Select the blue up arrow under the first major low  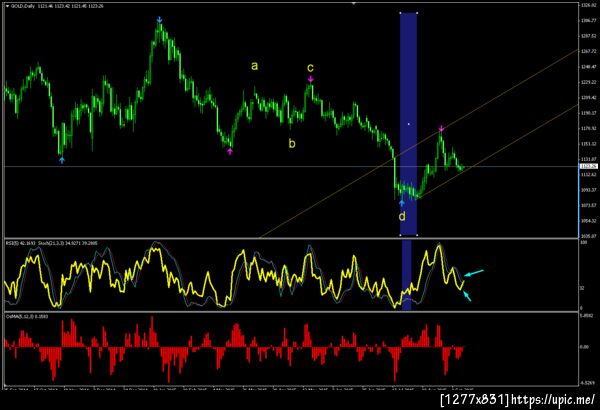[62, 160]
